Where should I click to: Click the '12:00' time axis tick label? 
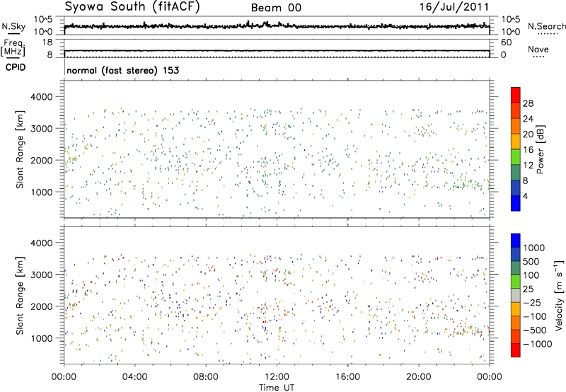click(x=277, y=377)
